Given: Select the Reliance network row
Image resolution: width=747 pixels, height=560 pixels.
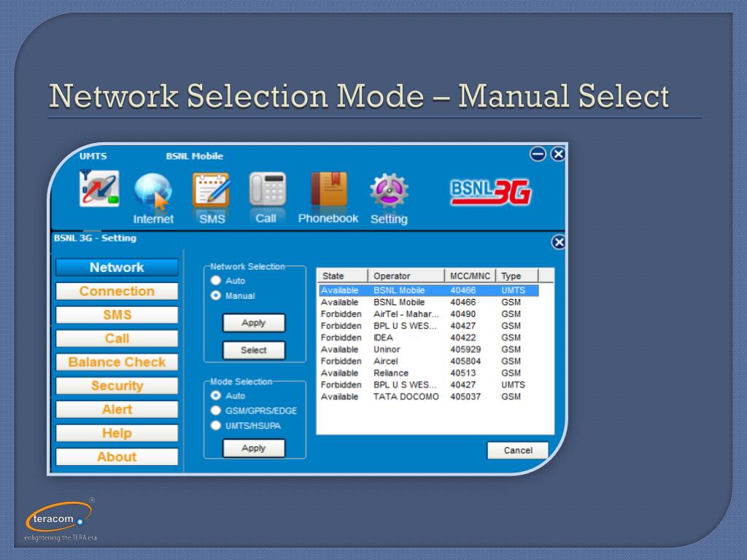Looking at the screenshot, I should click(428, 373).
